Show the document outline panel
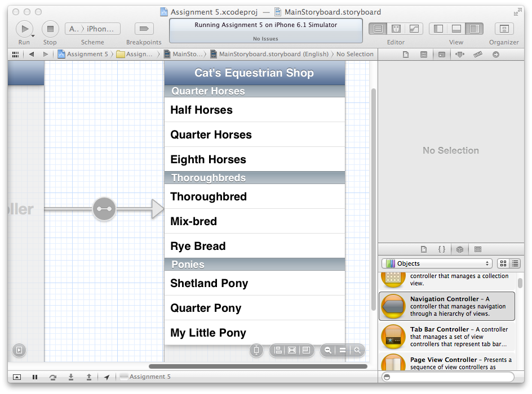Image resolution: width=532 pixels, height=394 pixels. click(19, 350)
